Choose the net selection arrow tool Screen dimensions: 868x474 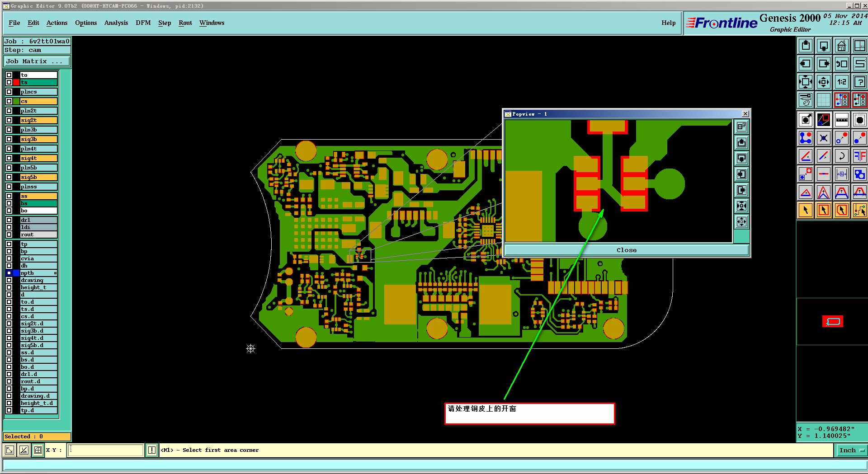[x=860, y=210]
